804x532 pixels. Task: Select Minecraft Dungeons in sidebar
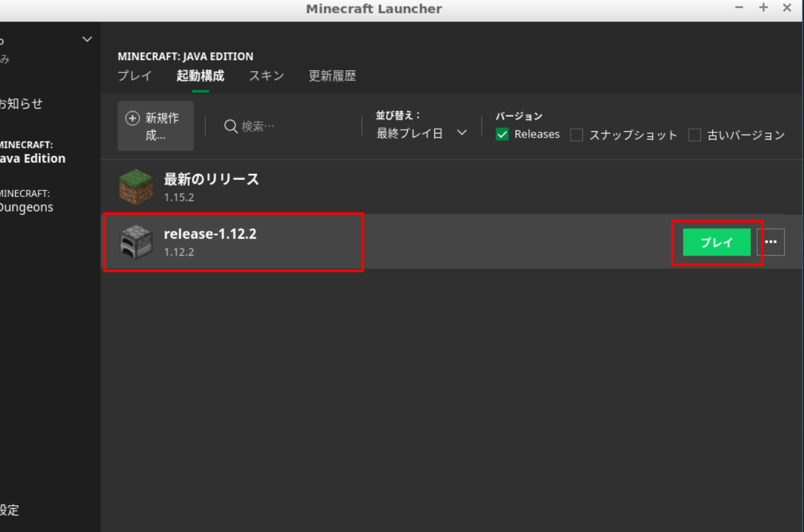pyautogui.click(x=27, y=201)
